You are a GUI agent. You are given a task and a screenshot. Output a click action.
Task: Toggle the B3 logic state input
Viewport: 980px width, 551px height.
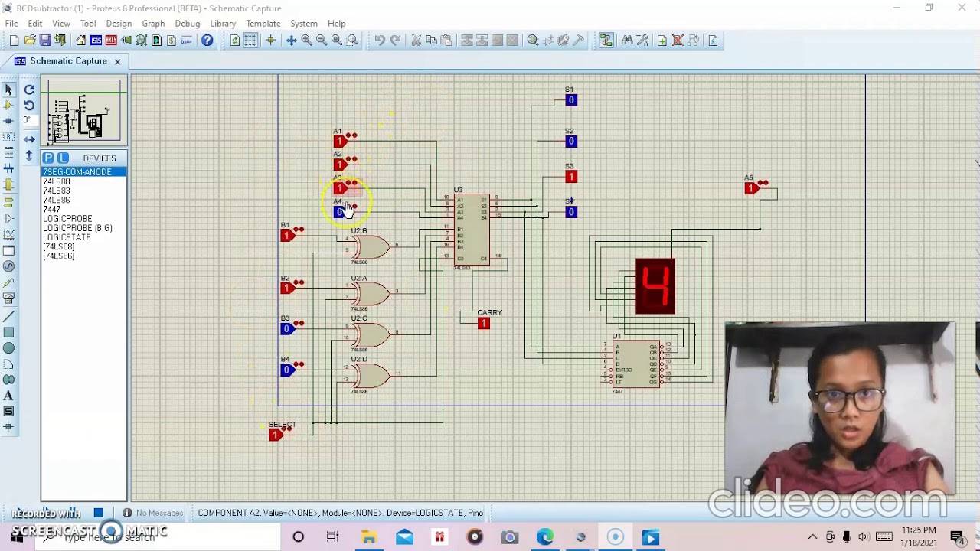pos(287,329)
